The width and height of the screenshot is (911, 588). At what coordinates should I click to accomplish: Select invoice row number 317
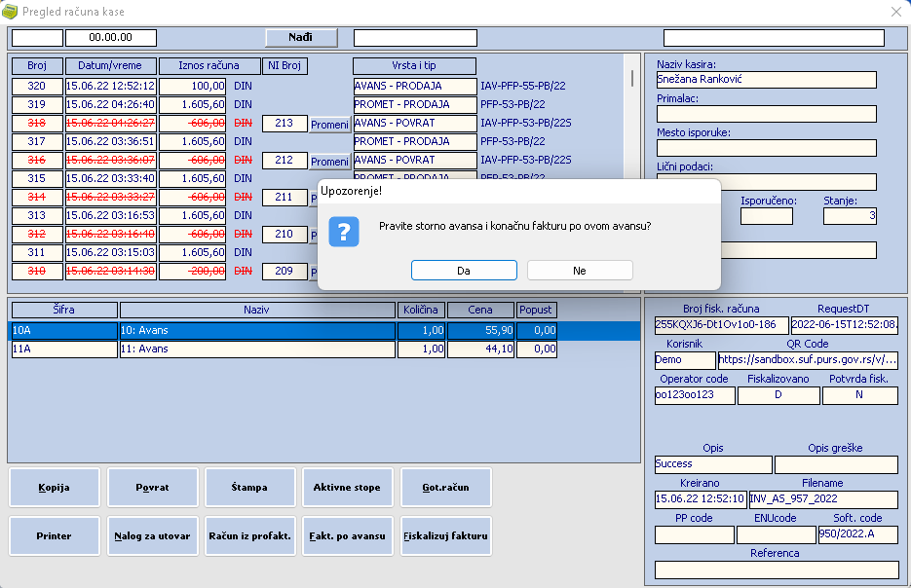(x=37, y=141)
